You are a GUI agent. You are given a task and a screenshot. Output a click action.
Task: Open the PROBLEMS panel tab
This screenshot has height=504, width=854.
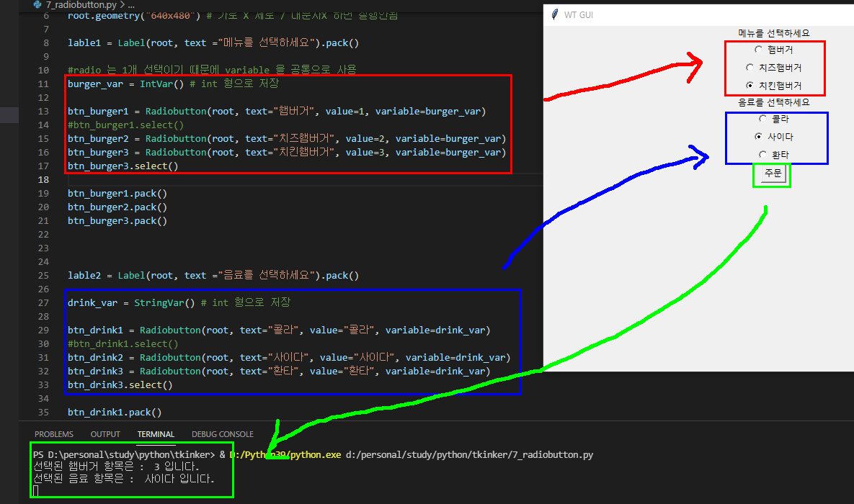54,434
